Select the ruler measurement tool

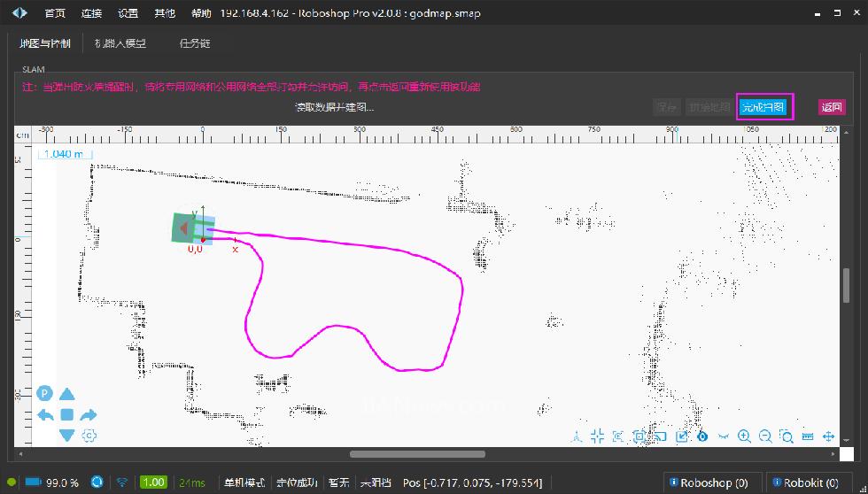click(x=808, y=436)
